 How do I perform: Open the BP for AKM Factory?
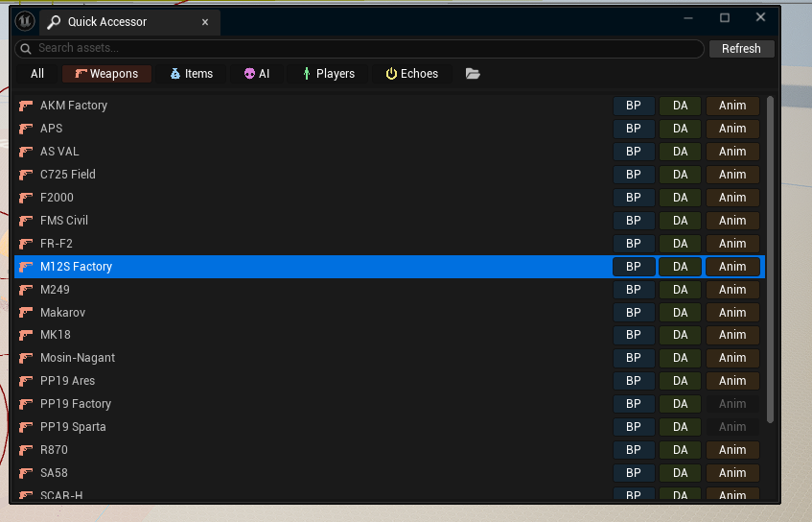pos(634,106)
